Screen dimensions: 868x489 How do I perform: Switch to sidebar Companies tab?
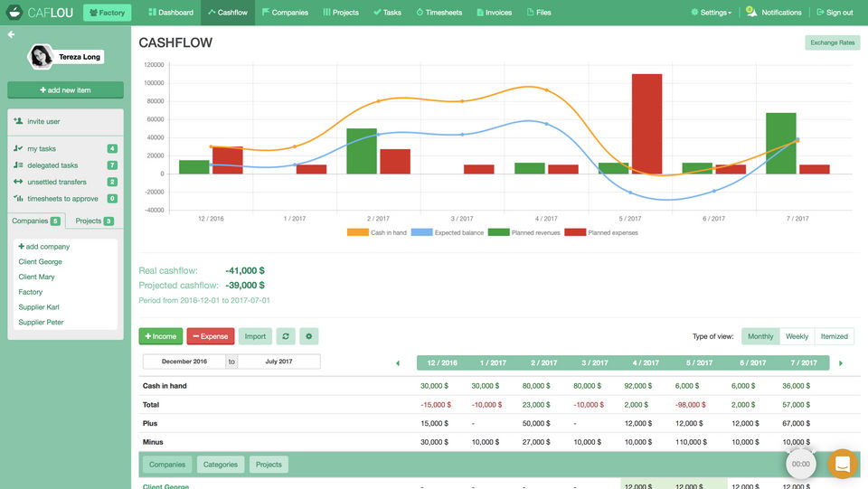[36, 221]
